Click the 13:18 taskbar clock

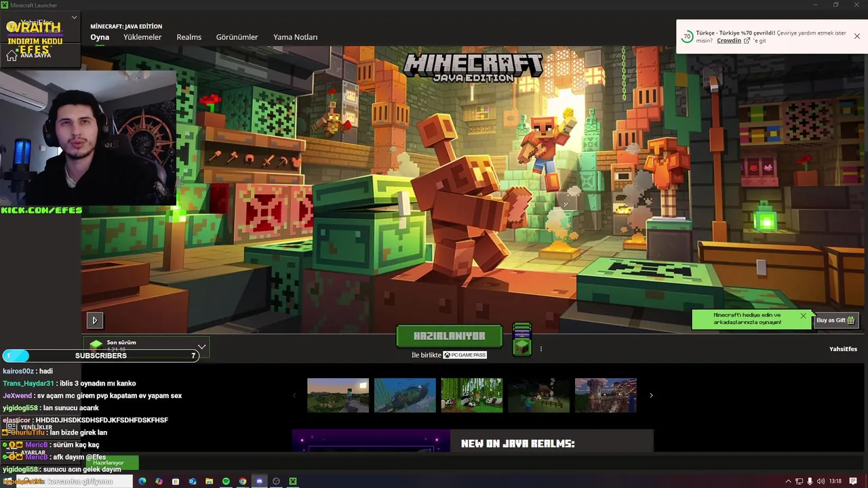835,481
